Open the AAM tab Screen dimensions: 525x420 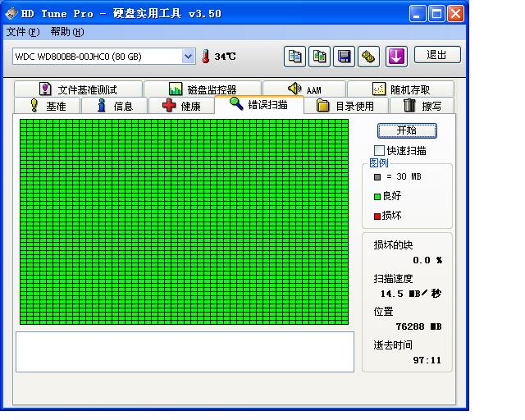pyautogui.click(x=304, y=89)
